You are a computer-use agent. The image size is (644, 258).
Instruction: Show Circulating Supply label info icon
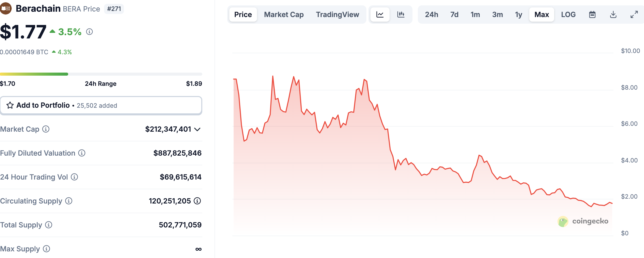[x=69, y=201]
